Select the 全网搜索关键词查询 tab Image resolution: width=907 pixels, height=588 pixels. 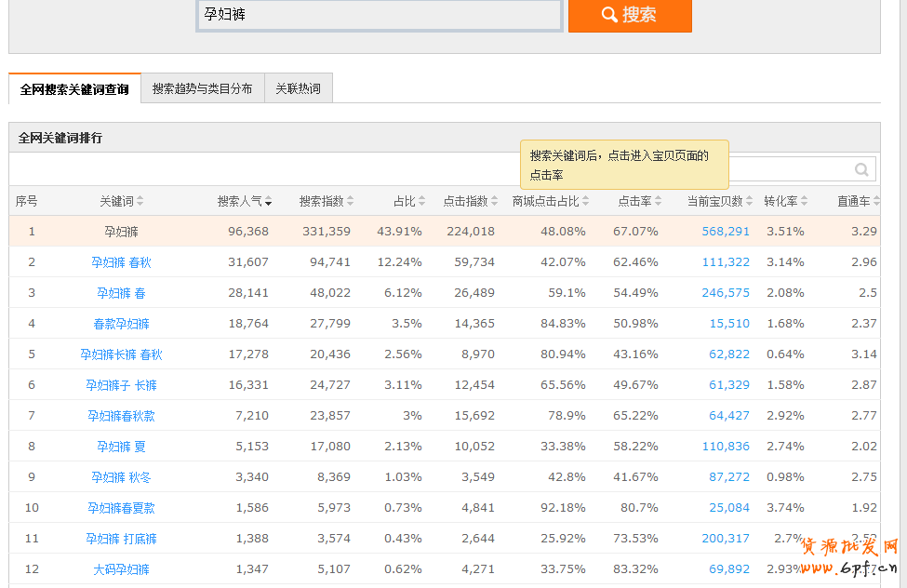pyautogui.click(x=74, y=89)
